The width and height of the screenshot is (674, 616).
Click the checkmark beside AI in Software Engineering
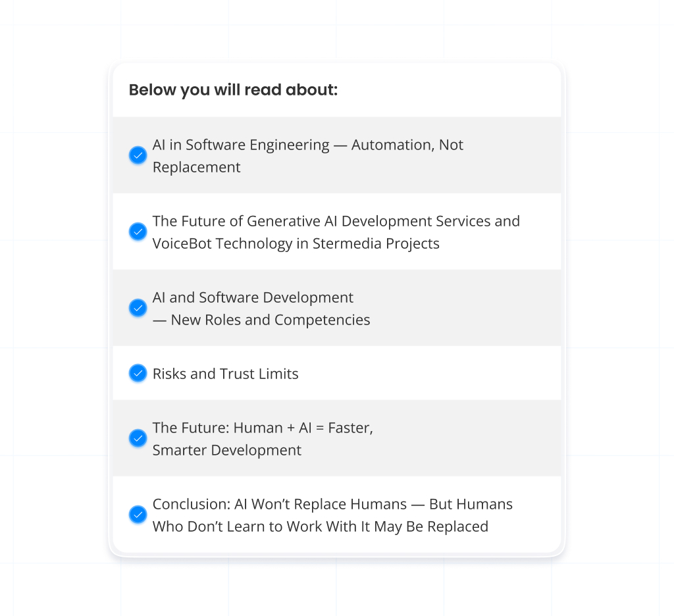click(138, 155)
